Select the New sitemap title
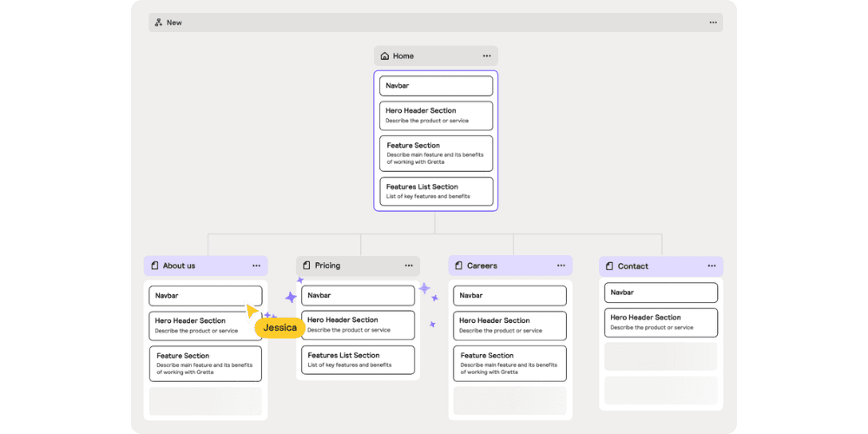The image size is (868, 434). tap(174, 23)
